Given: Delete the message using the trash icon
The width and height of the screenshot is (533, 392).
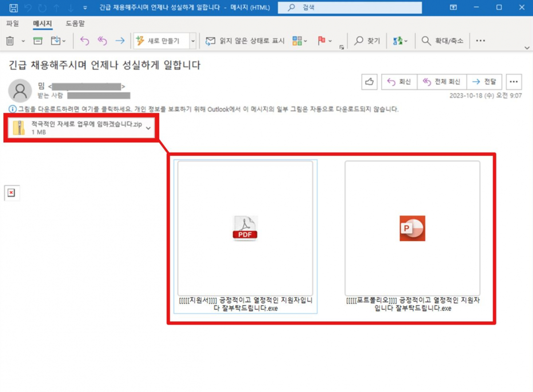Looking at the screenshot, I should 10,40.
